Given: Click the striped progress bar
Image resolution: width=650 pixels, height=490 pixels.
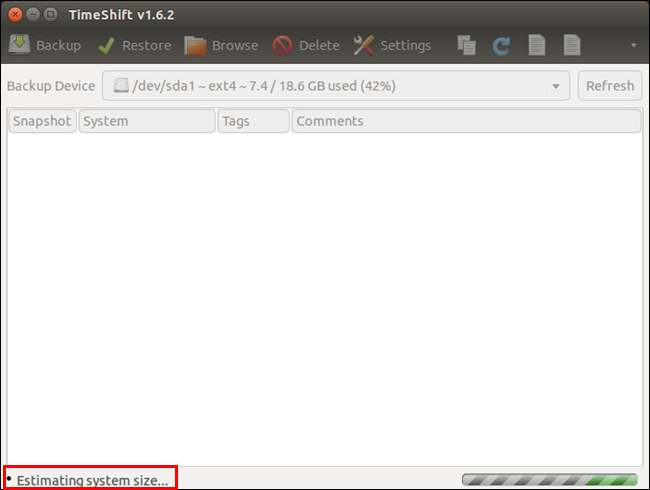Looking at the screenshot, I should point(550,480).
